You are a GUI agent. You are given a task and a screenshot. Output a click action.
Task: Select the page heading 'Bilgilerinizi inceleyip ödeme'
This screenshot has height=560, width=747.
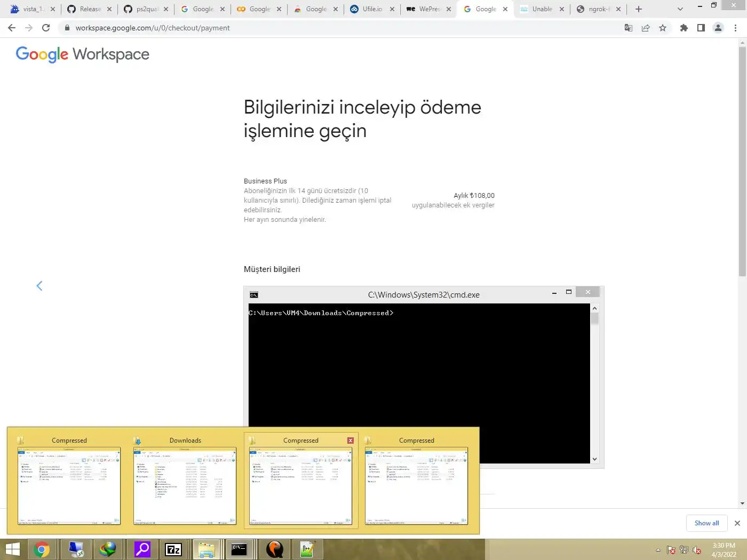[x=362, y=107]
